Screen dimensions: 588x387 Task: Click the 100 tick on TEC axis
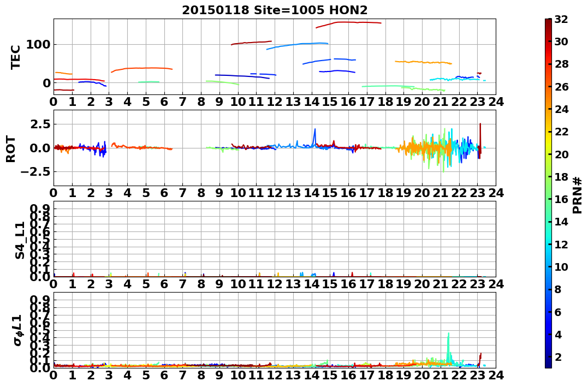click(x=38, y=45)
